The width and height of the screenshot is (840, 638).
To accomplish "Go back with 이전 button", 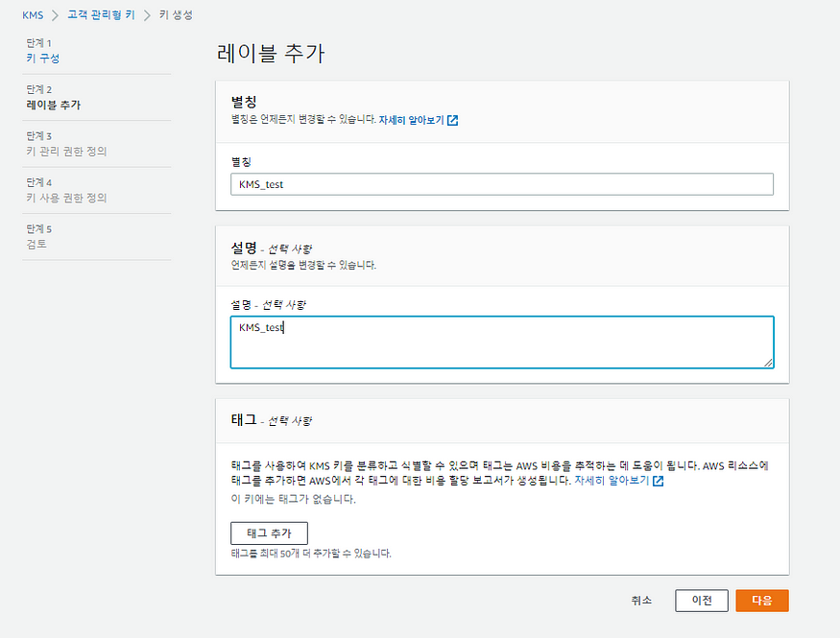I will click(x=701, y=601).
